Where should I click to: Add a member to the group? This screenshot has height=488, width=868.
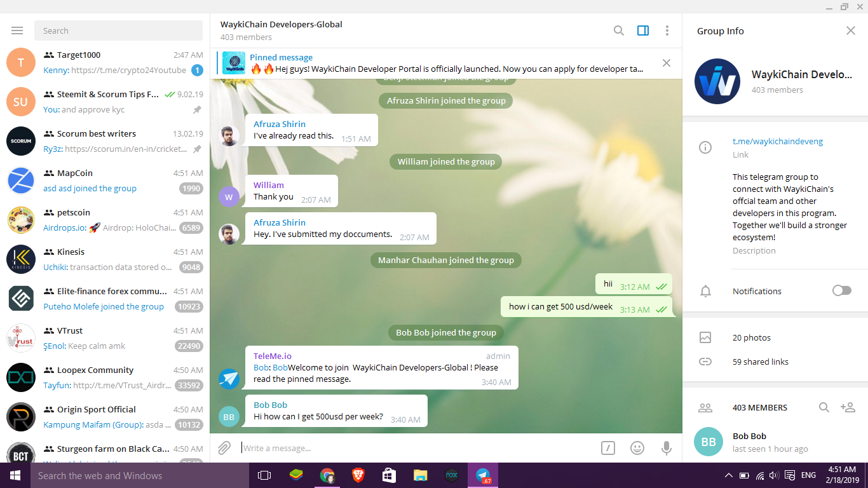tap(848, 407)
